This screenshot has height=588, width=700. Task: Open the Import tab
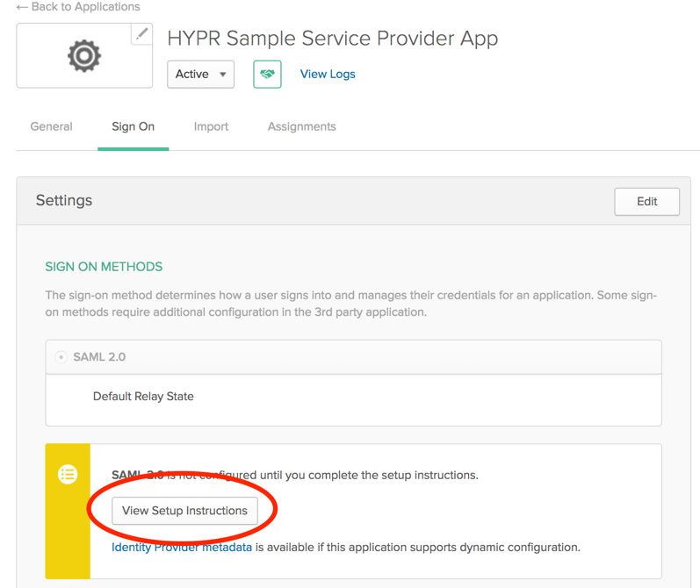coord(211,126)
